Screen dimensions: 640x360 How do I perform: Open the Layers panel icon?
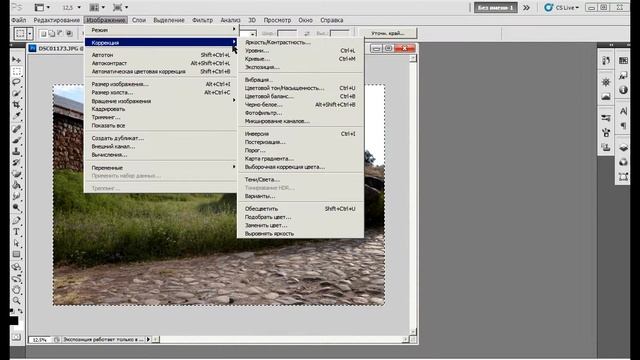[623, 147]
